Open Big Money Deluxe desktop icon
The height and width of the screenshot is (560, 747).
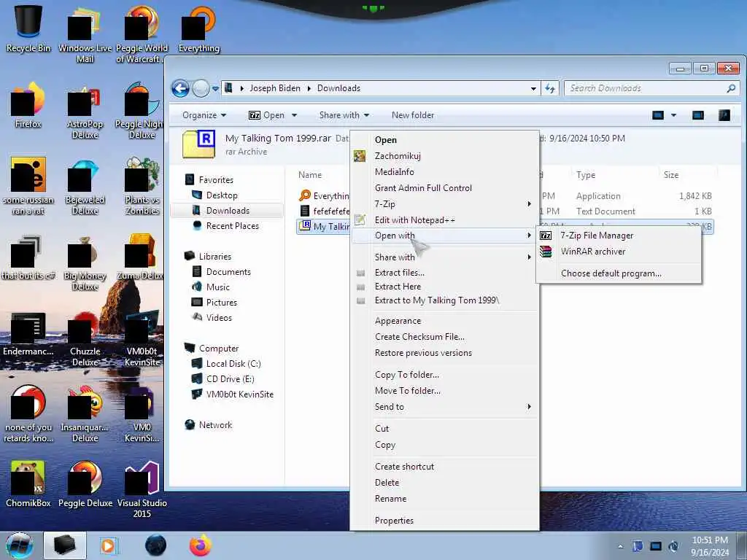85,262
